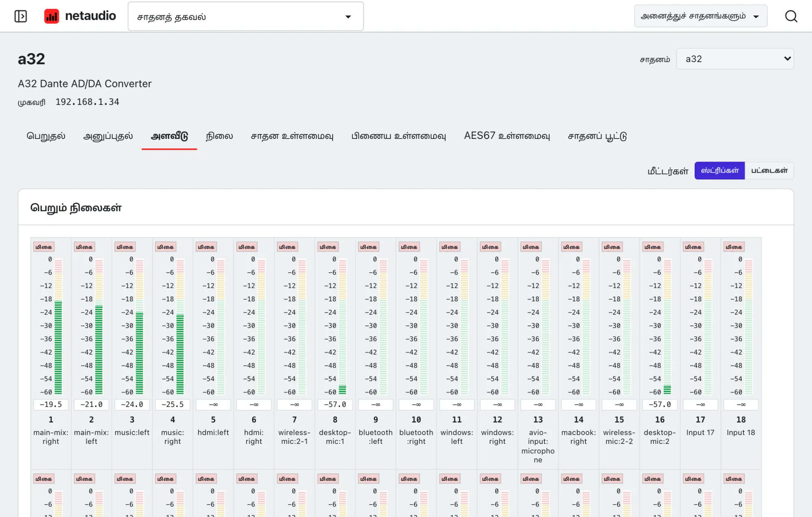Switch meters to பட்டைகள் view
Viewport: 812px width, 517px height.
coord(769,171)
